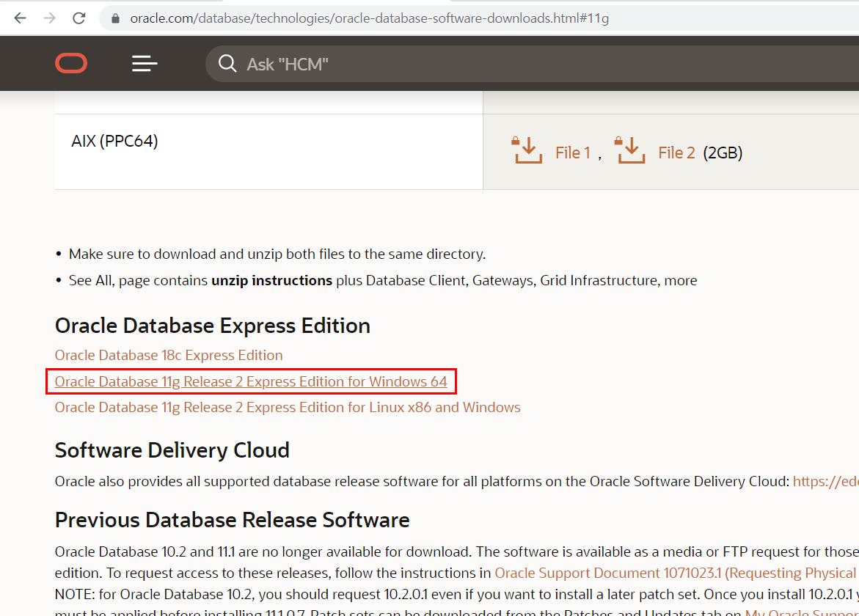Click the (2GB) file size text
This screenshot has width=859, height=616.
pos(723,153)
